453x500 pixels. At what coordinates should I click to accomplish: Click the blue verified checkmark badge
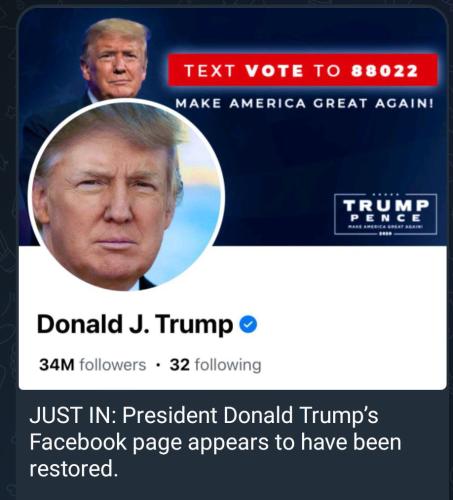(249, 325)
